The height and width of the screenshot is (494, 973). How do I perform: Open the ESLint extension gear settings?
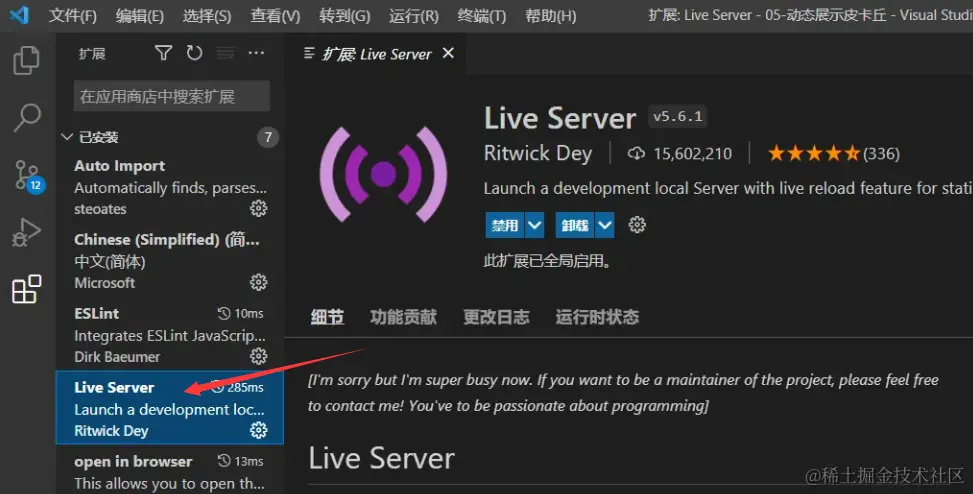258,356
